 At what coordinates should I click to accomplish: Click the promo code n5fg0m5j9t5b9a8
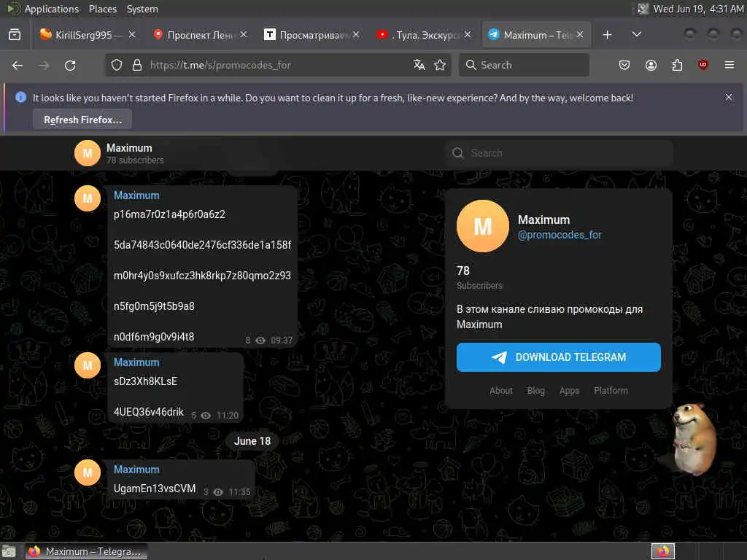coord(154,306)
